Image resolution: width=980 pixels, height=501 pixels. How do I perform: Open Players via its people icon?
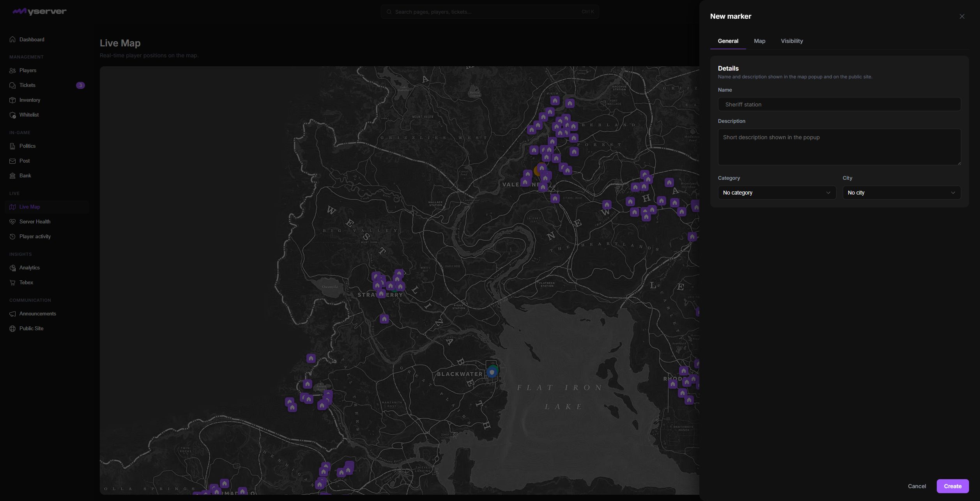point(12,71)
